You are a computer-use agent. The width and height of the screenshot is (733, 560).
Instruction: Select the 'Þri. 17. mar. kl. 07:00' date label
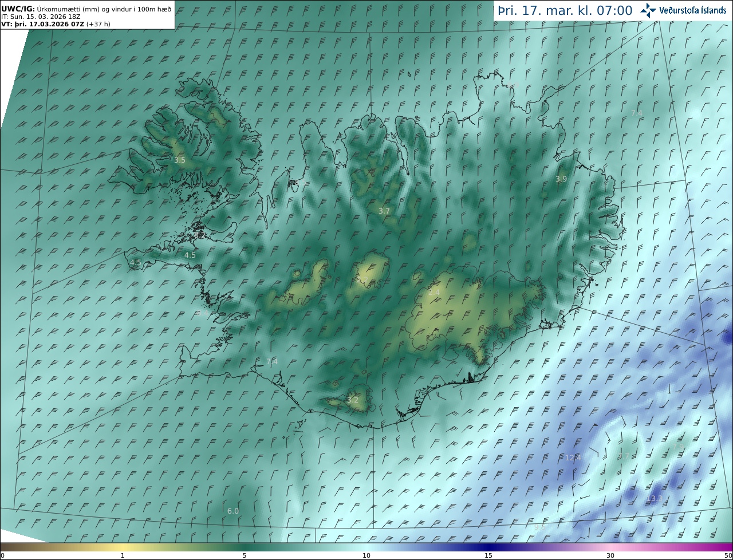coord(565,10)
